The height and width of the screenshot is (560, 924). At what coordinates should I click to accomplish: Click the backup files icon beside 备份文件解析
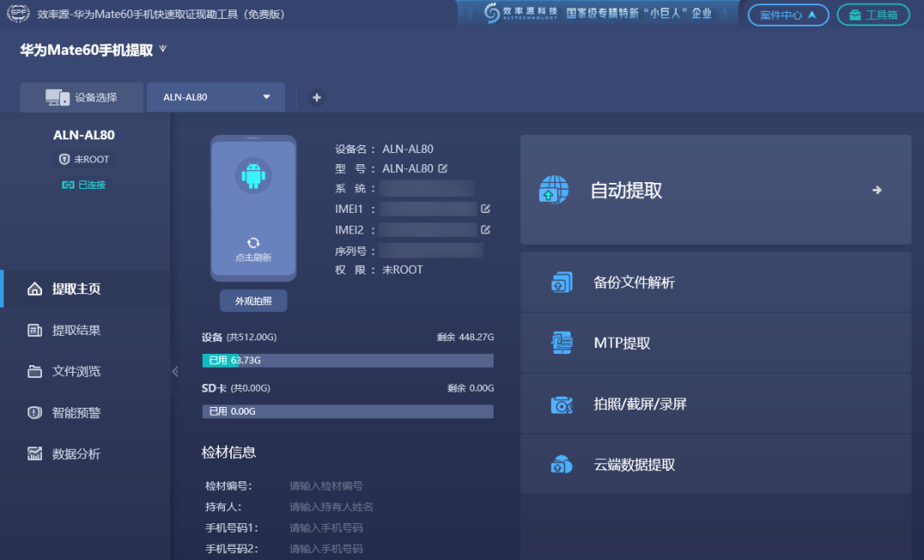561,282
